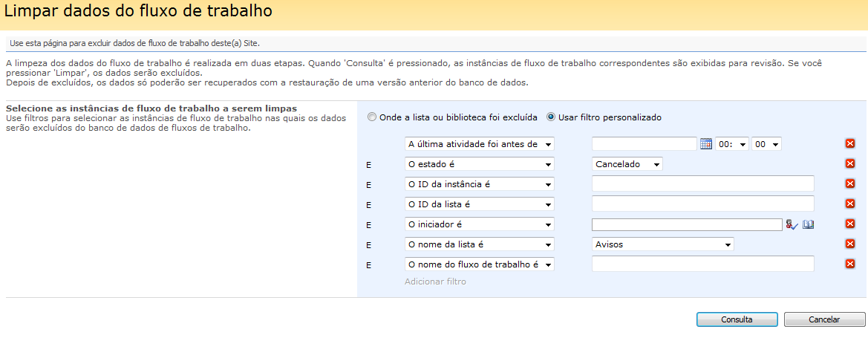The height and width of the screenshot is (338, 868).
Task: Remove the 'O ID da instância é' filter
Action: pyautogui.click(x=850, y=184)
